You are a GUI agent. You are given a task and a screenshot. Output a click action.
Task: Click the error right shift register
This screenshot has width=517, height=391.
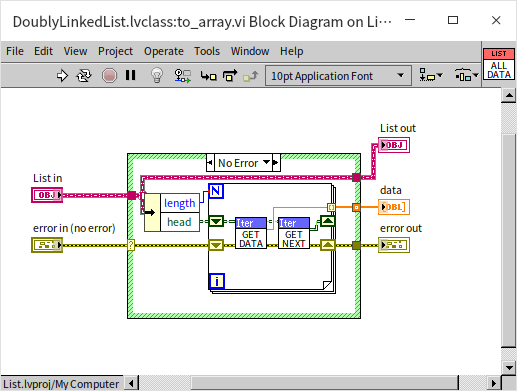[328, 245]
